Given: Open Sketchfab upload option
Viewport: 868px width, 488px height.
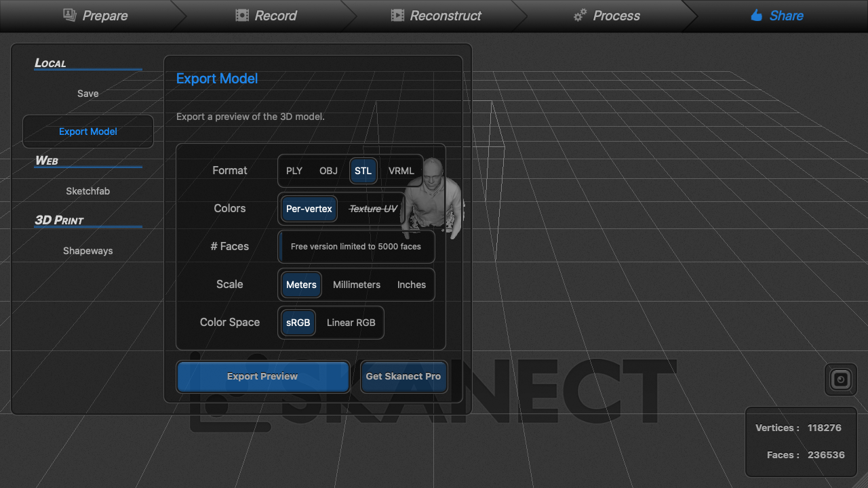Looking at the screenshot, I should [88, 191].
